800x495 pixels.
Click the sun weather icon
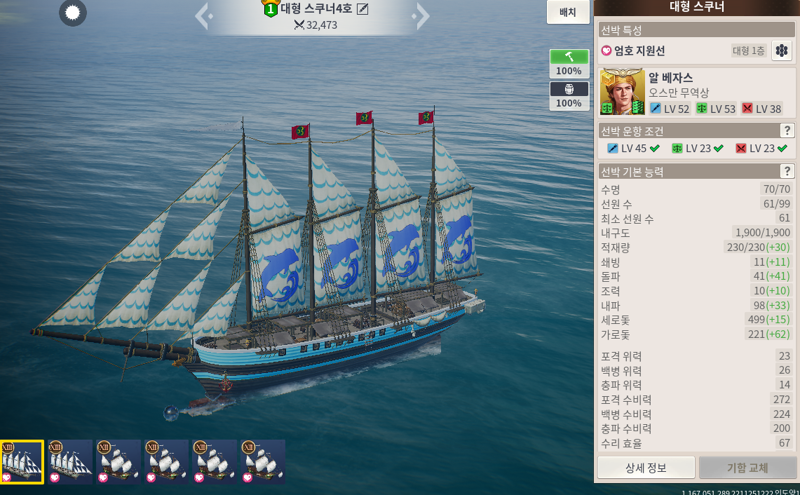(x=72, y=13)
